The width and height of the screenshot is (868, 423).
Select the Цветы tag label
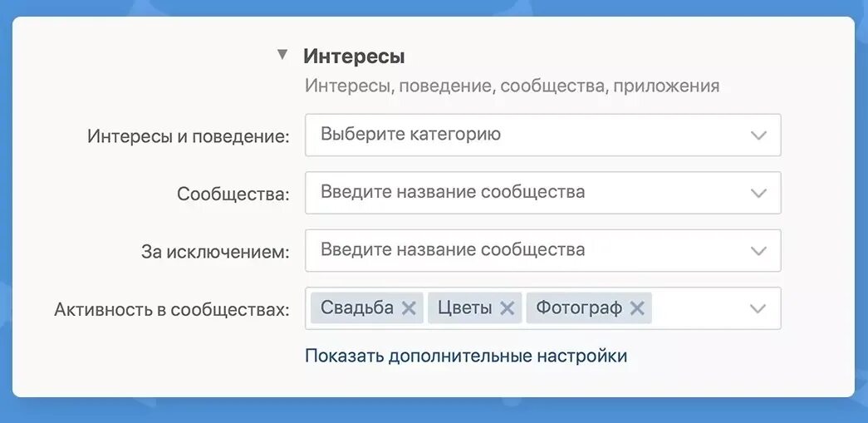[464, 307]
